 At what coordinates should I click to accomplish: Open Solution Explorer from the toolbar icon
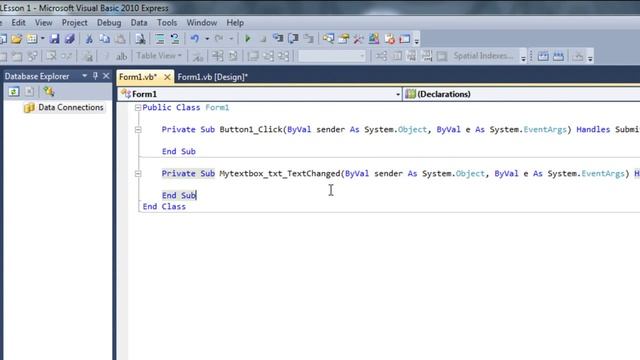328,39
